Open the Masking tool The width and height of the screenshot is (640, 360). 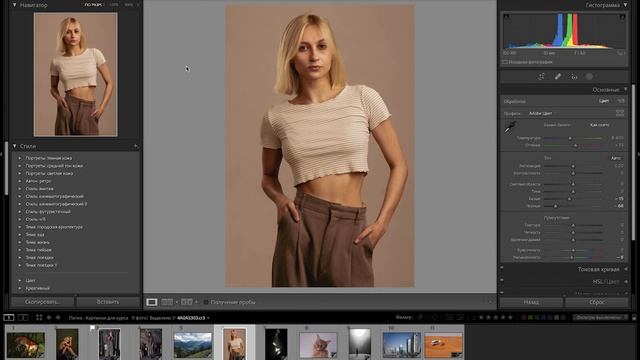click(x=589, y=77)
